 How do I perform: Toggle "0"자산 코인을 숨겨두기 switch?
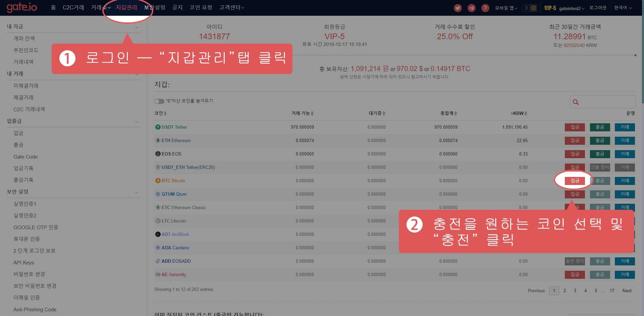[159, 101]
